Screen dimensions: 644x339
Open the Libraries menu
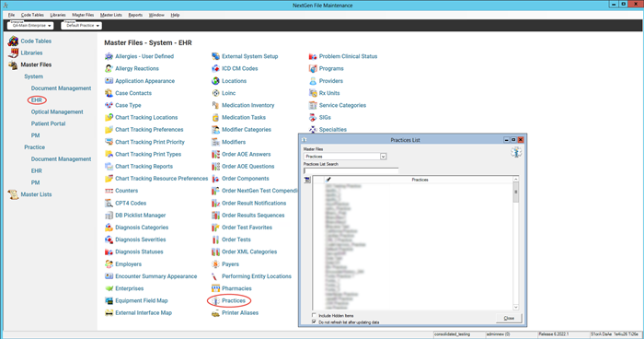(58, 15)
